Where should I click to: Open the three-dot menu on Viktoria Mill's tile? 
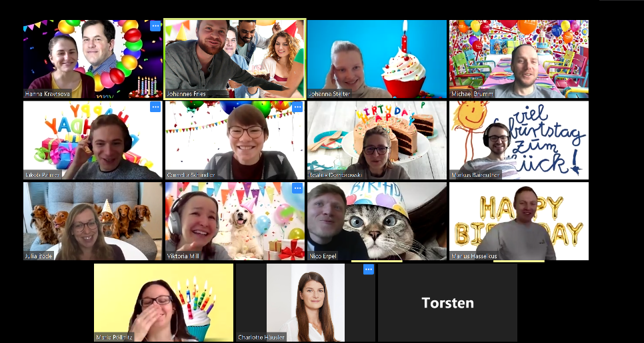pyautogui.click(x=297, y=188)
